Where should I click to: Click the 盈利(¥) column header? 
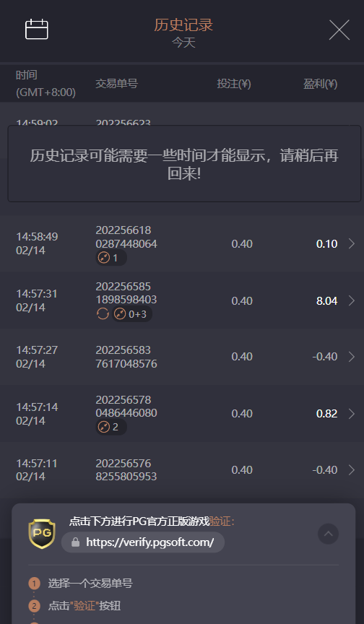pos(320,84)
